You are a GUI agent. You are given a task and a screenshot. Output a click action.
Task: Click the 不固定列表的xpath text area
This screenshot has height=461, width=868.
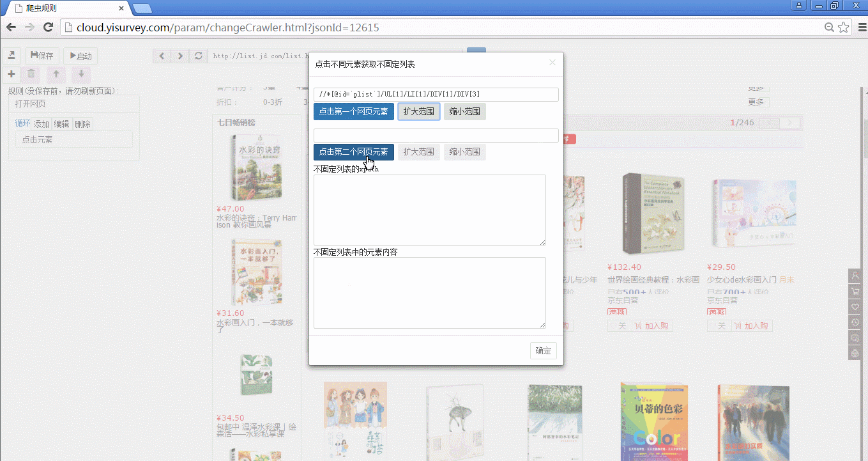pos(430,210)
